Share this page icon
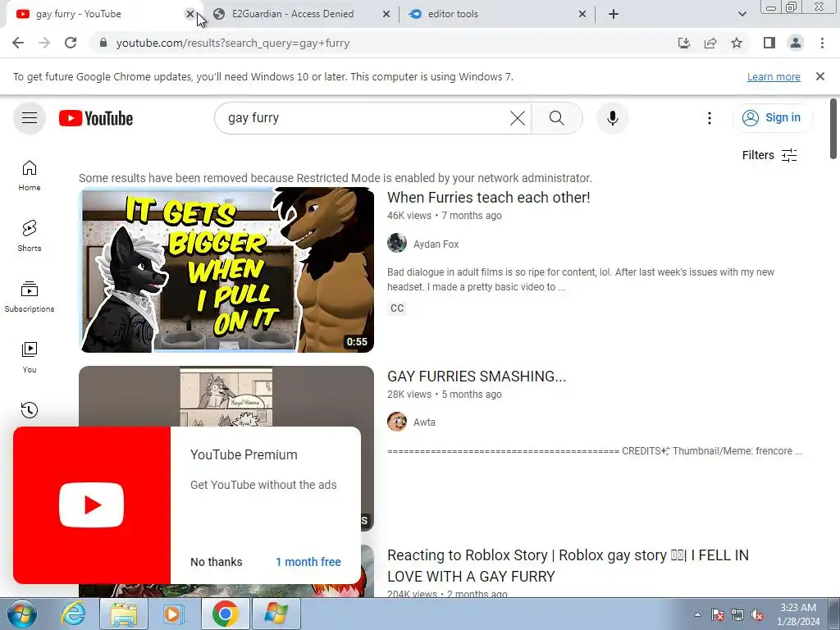The height and width of the screenshot is (630, 840). coord(710,43)
